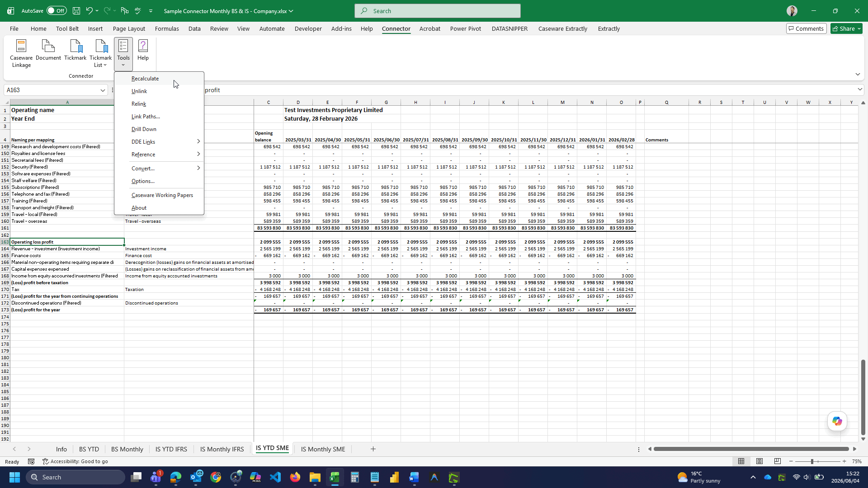This screenshot has width=868, height=488.
Task: Switch to the BS Monthly sheet tab
Action: coord(127,449)
